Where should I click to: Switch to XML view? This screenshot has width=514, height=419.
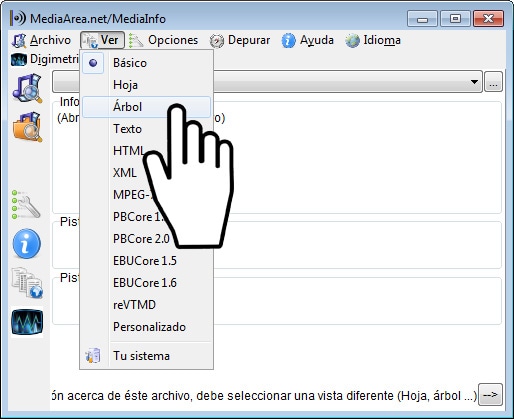[125, 173]
